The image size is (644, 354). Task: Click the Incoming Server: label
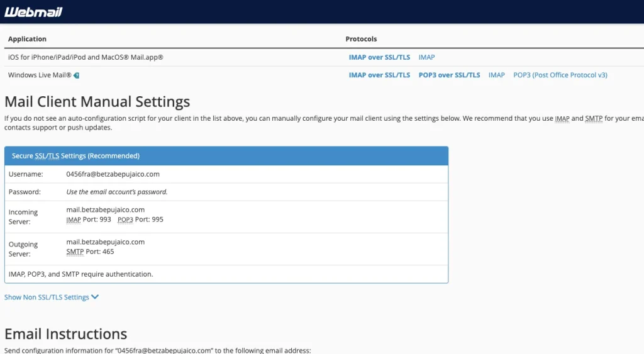(x=23, y=217)
